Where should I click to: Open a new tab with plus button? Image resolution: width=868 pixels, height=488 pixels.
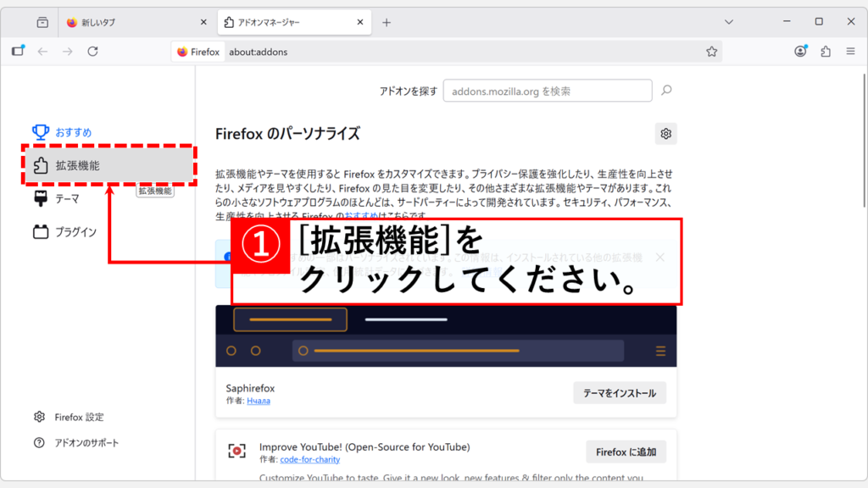point(387,23)
